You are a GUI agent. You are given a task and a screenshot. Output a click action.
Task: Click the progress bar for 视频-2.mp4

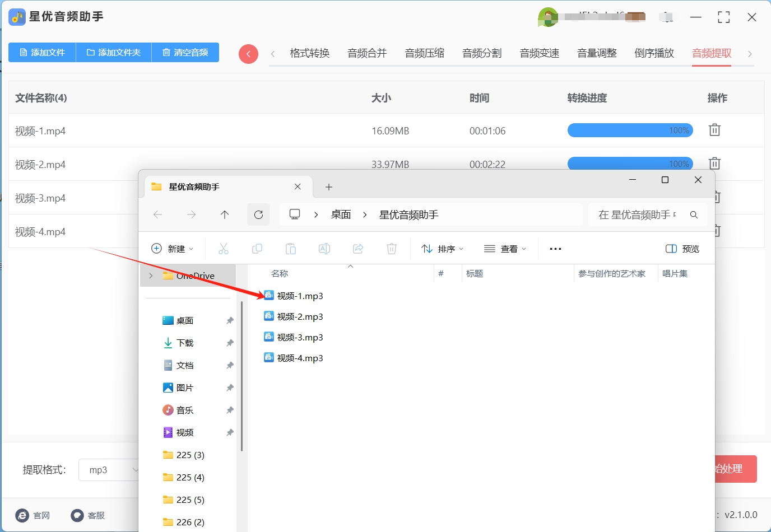630,164
